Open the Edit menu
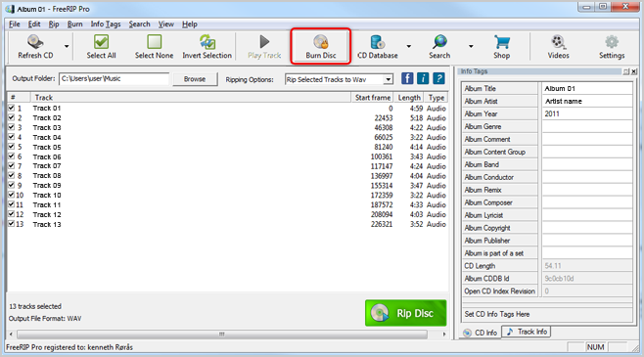The height and width of the screenshot is (357, 644). [34, 24]
